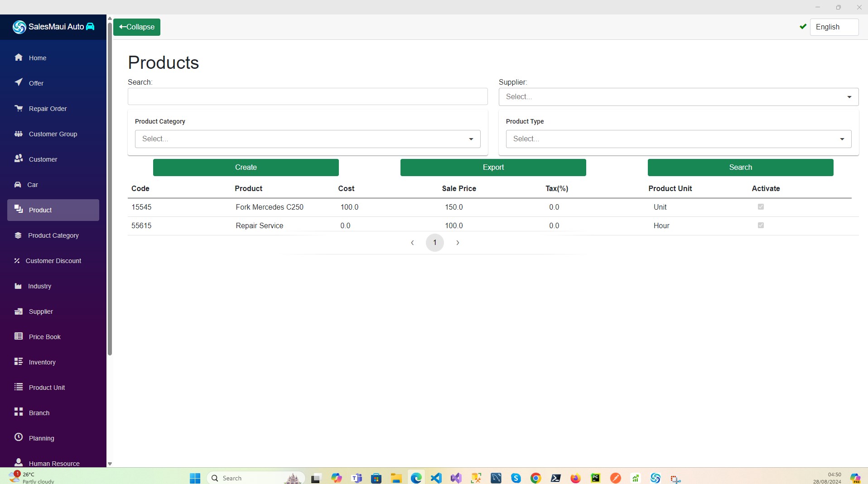This screenshot has height=484, width=868.
Task: Open File Explorer from the taskbar
Action: click(396, 478)
